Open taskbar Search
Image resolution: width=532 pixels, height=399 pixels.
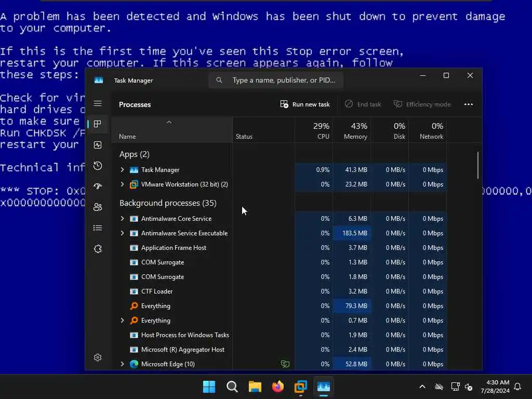(232, 387)
